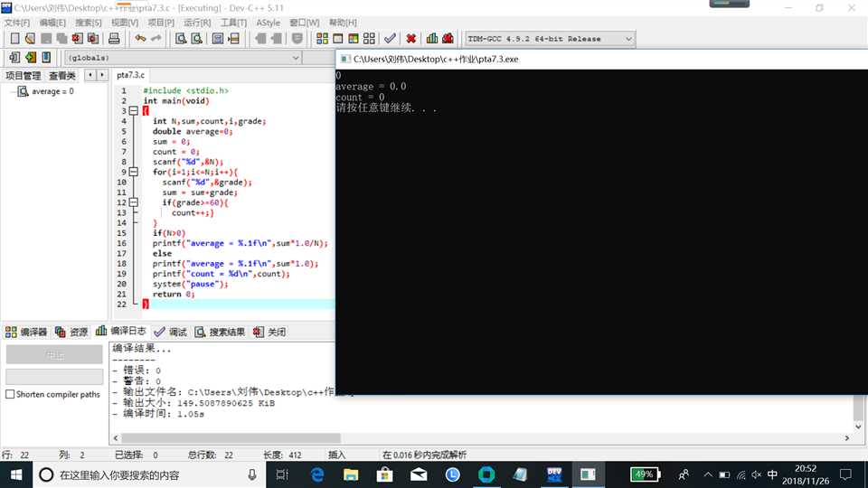Click the blue bookmark icon in second toolbar
Image resolution: width=868 pixels, height=488 pixels.
46,57
